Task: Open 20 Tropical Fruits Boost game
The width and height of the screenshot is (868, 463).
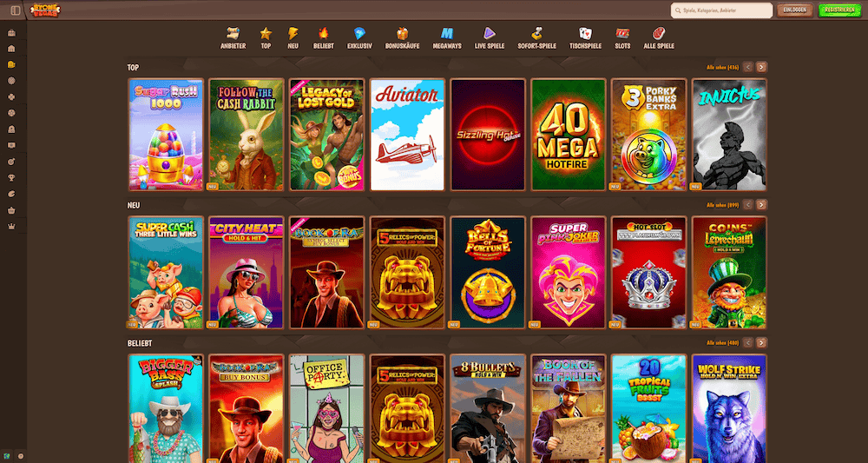Action: pos(648,409)
